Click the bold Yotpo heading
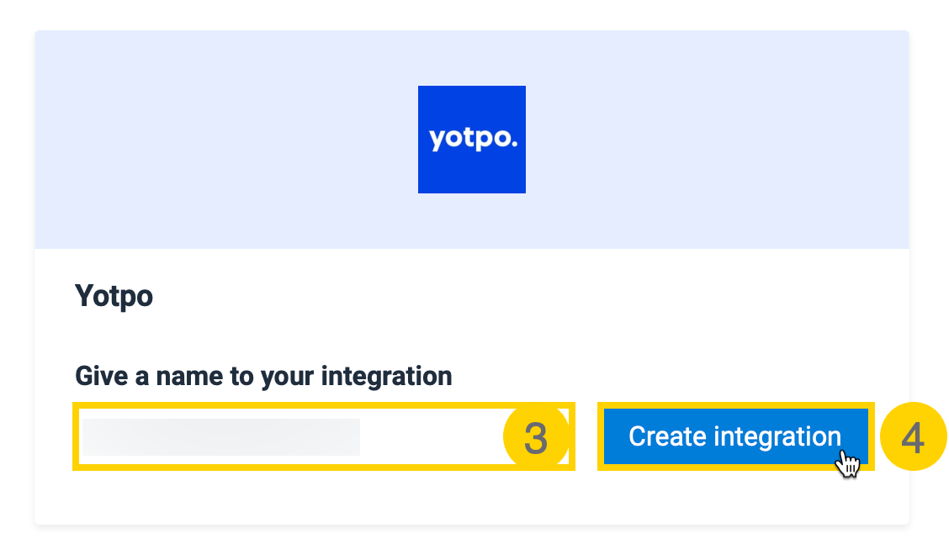The height and width of the screenshot is (560, 949). click(114, 296)
